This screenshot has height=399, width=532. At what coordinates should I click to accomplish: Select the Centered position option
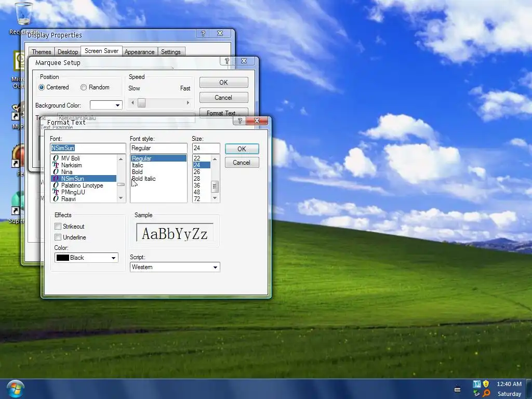click(x=42, y=87)
